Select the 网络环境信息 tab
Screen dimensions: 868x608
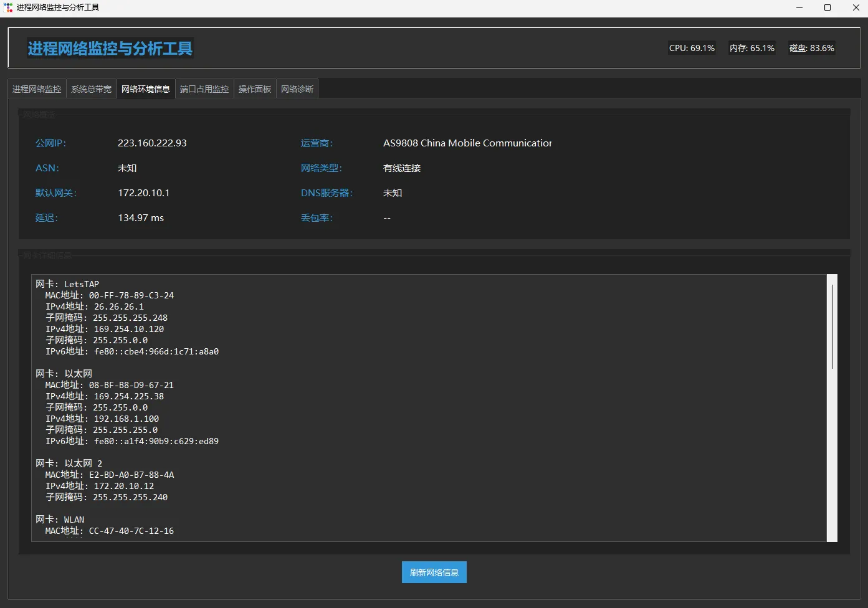point(146,89)
